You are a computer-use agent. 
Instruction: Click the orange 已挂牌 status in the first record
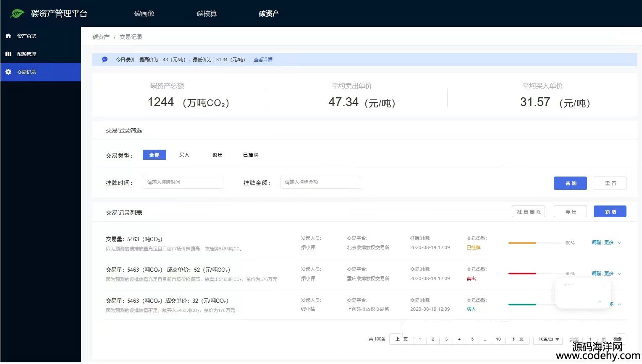pyautogui.click(x=474, y=247)
